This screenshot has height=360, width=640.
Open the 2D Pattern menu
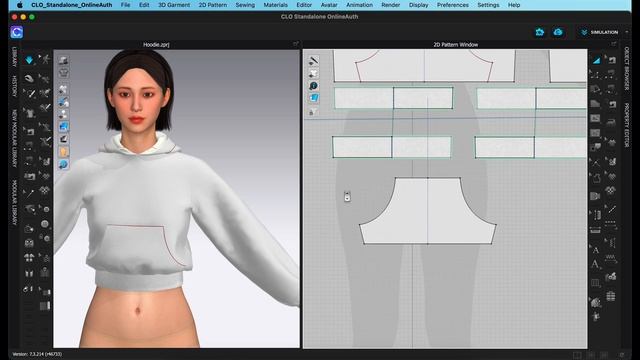(x=213, y=5)
